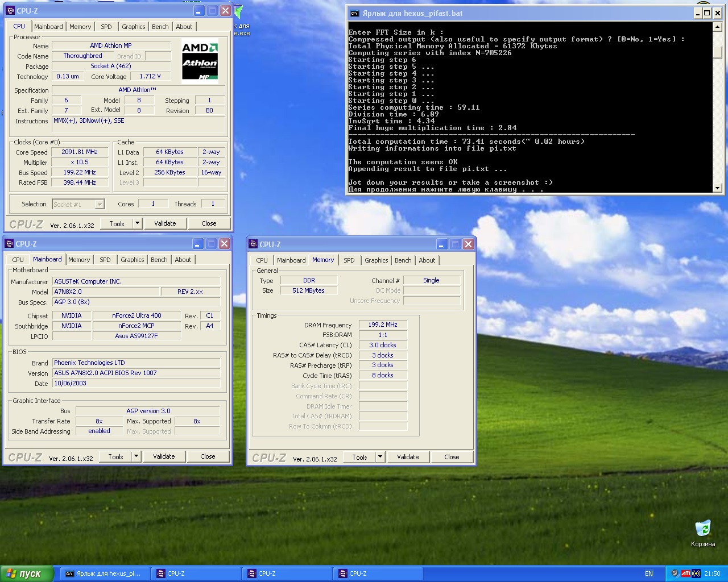Open the Memory tab in the Processor window

pyautogui.click(x=80, y=27)
